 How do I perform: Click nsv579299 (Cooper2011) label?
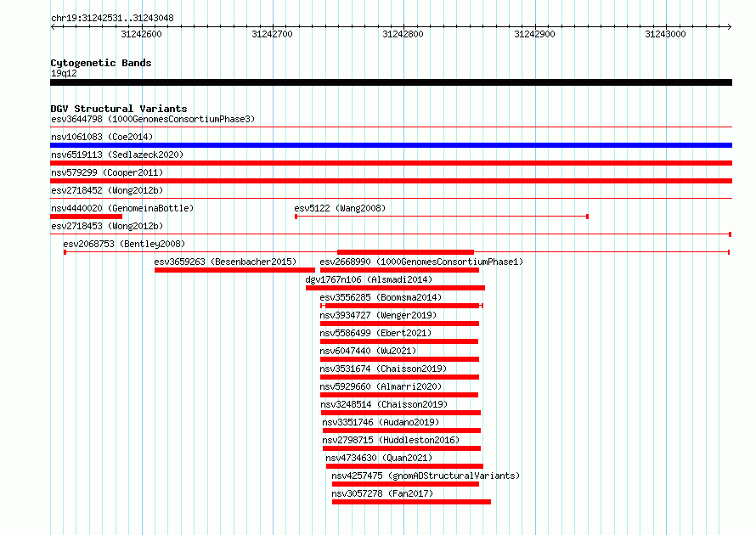click(x=107, y=172)
